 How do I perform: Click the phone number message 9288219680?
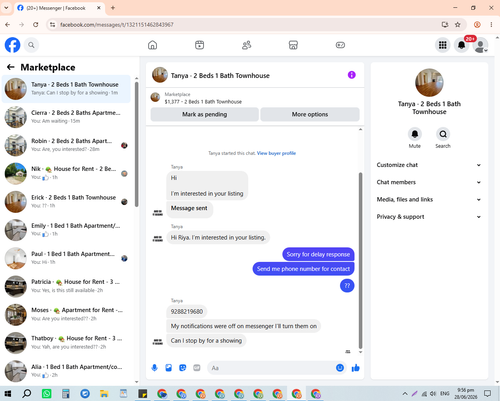tap(187, 312)
